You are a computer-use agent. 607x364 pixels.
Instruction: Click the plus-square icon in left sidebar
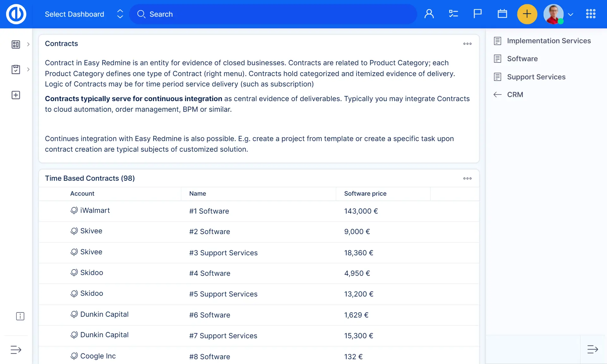pos(16,95)
